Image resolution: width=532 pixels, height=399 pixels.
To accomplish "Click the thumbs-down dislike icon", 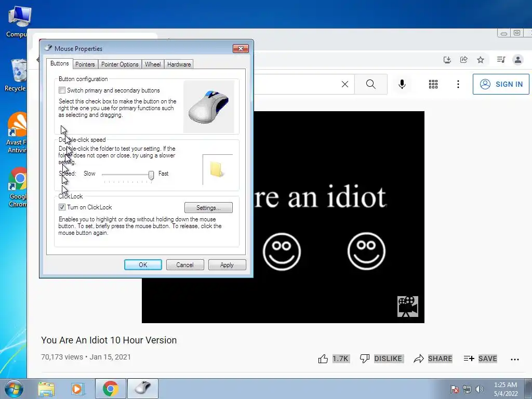I will click(x=365, y=358).
